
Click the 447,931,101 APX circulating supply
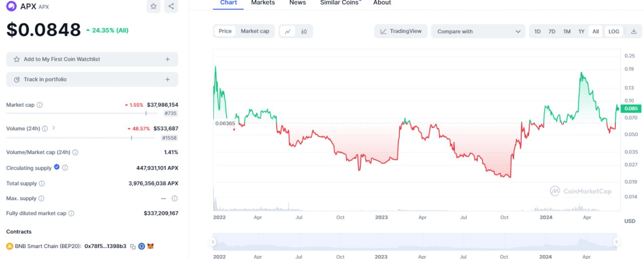(157, 168)
